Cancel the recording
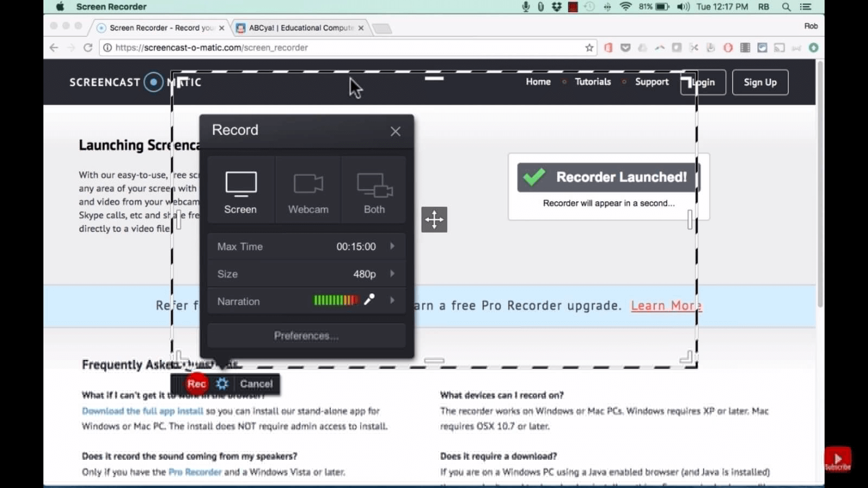Viewport: 868px width, 488px height. 256,384
